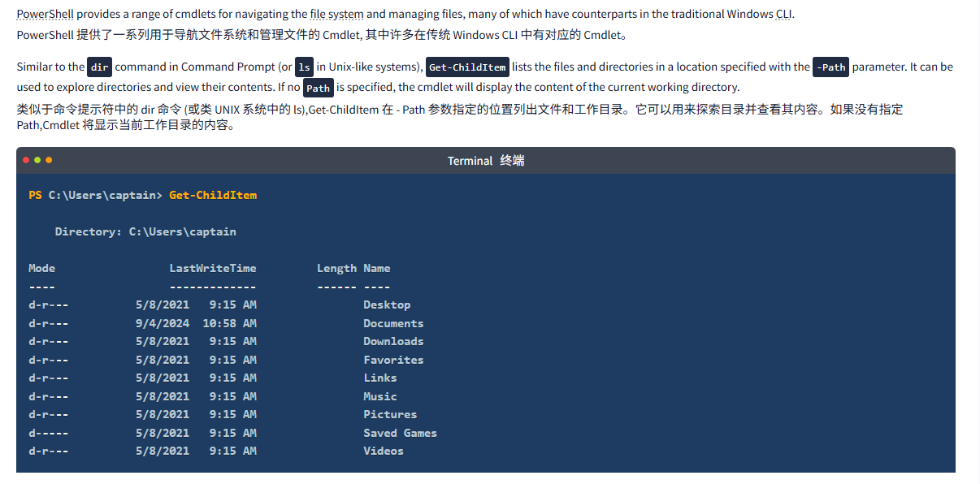Click the 5/8/2021 date in the Desktop row
The width and height of the screenshot is (980, 484).
163,305
